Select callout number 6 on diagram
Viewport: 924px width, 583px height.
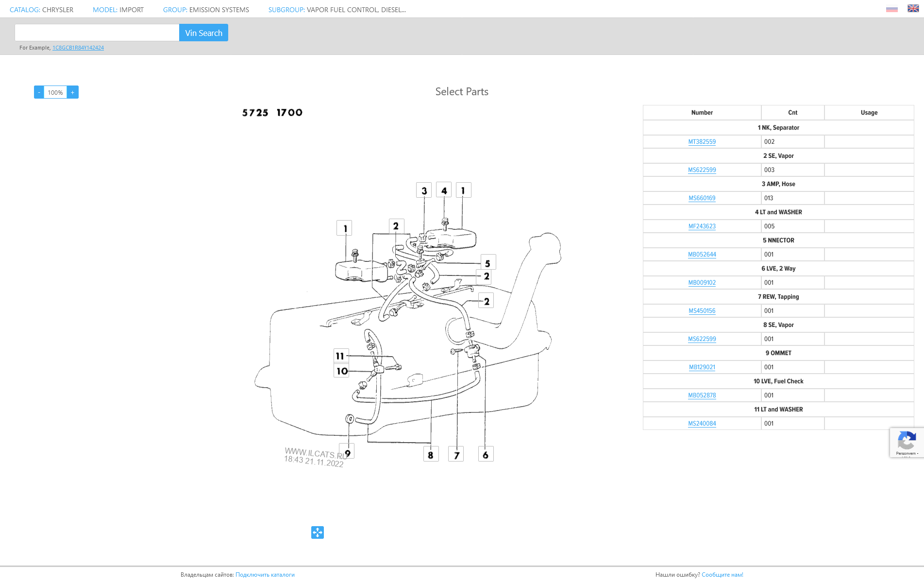[x=486, y=454]
